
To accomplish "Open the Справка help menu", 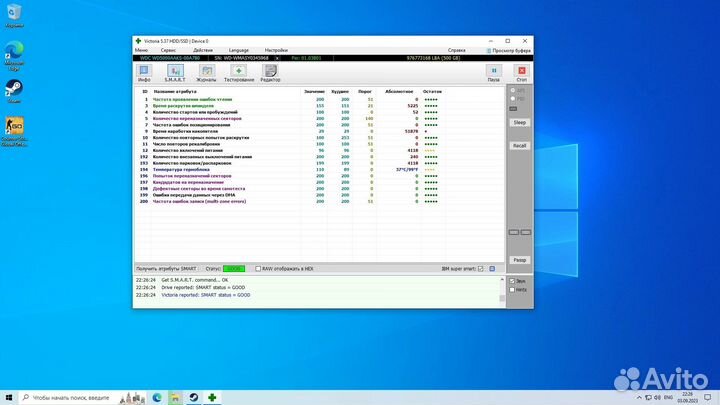I will (x=456, y=50).
